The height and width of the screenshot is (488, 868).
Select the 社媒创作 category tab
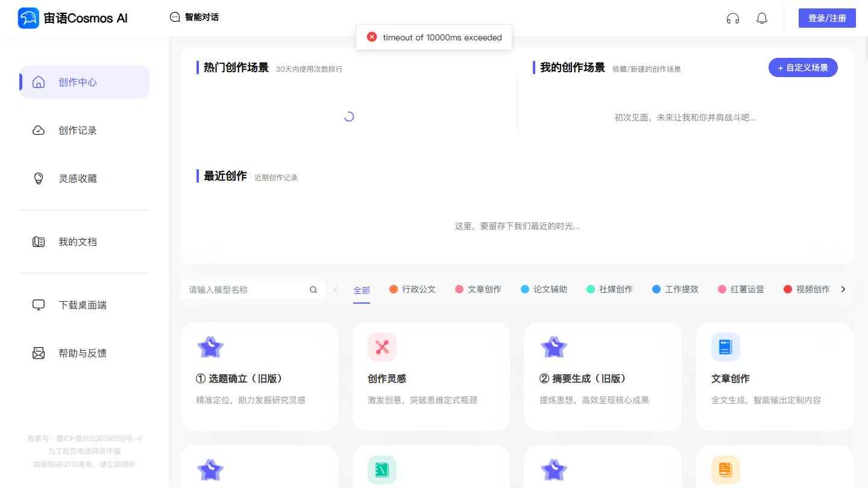coord(610,289)
